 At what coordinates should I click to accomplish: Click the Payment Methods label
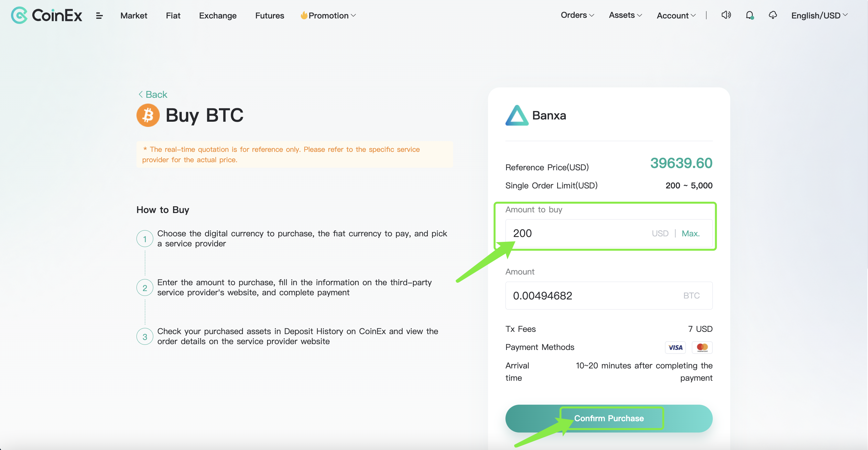[540, 347]
